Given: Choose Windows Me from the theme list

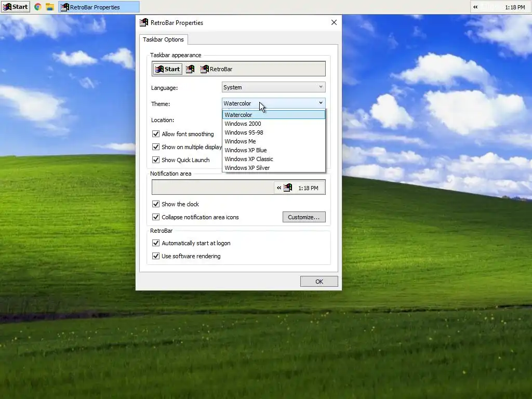Looking at the screenshot, I should tap(273, 141).
